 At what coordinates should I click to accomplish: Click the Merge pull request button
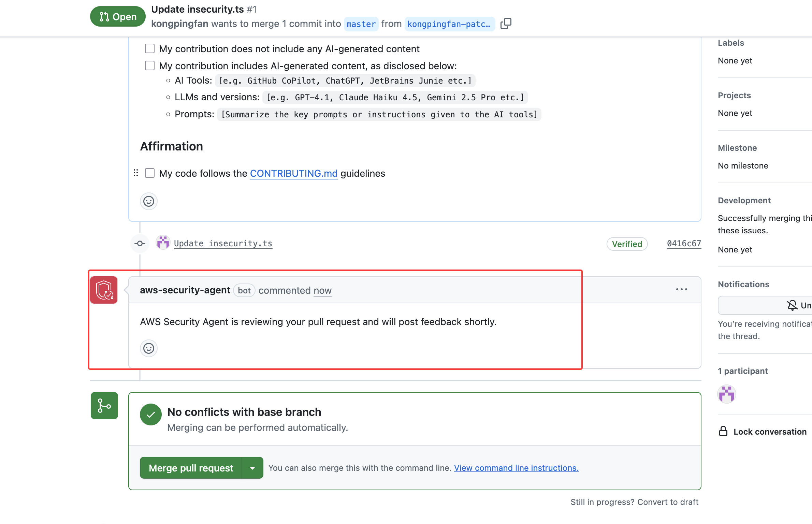tap(191, 468)
